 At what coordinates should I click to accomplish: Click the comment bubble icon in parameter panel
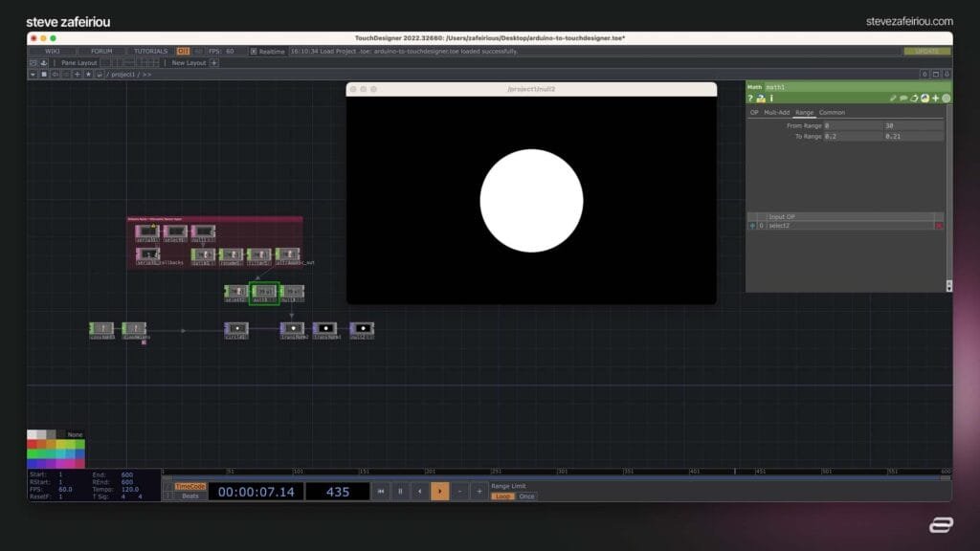[x=903, y=99]
